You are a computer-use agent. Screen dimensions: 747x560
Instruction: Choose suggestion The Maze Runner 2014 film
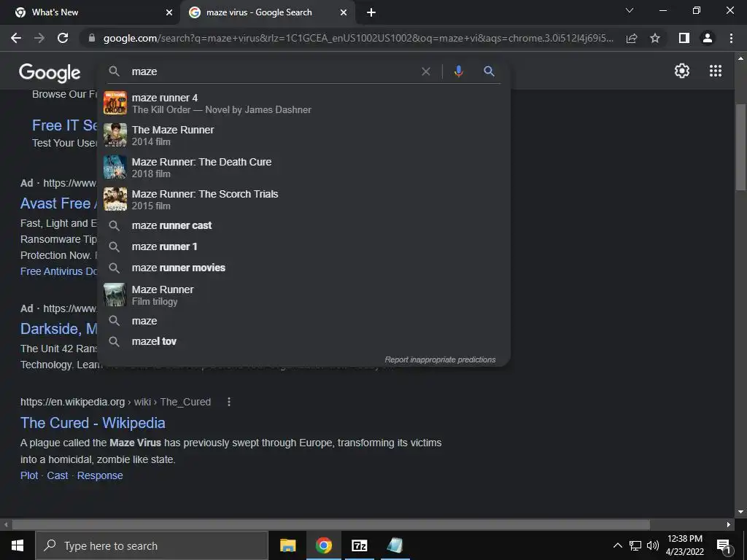click(303, 135)
